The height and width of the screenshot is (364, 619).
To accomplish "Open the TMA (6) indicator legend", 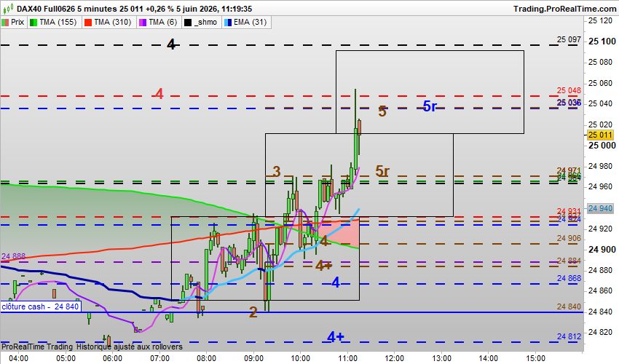I will coord(159,22).
